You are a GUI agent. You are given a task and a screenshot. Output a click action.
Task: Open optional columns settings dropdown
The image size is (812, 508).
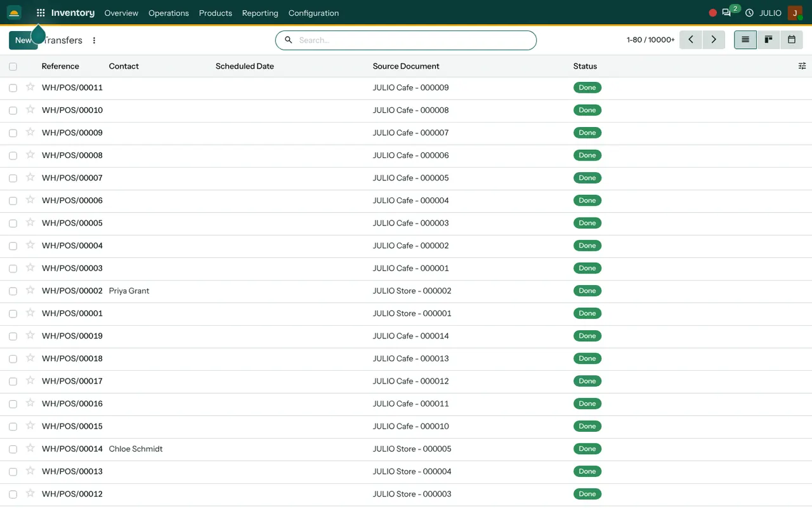[802, 66]
